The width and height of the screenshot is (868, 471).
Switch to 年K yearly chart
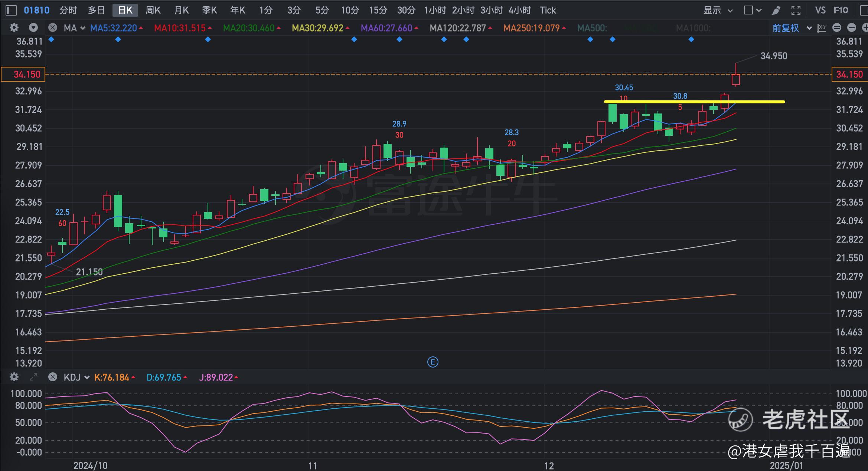click(238, 10)
